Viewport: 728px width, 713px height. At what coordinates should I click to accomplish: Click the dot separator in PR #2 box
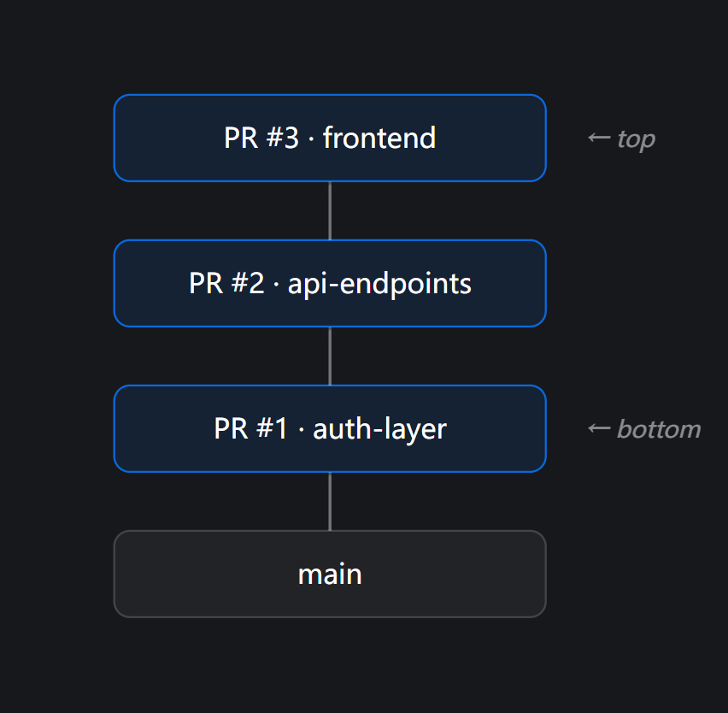276,284
